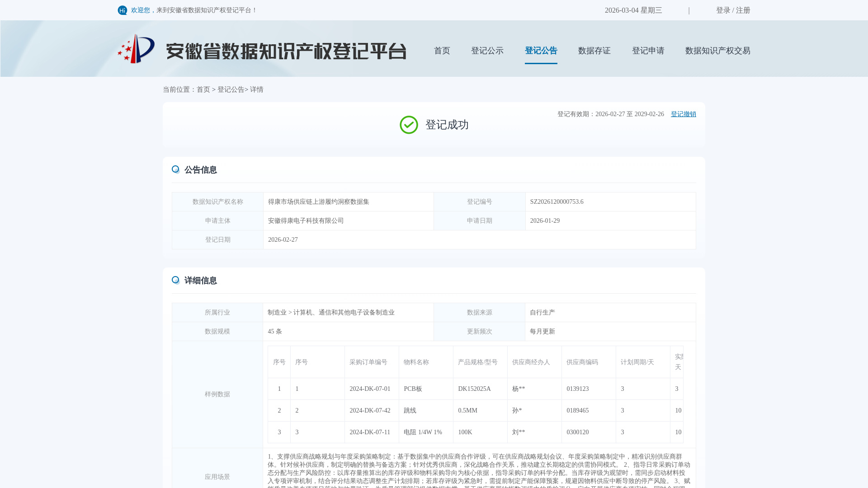Click data scale value 45 条
The image size is (868, 488).
(x=275, y=332)
